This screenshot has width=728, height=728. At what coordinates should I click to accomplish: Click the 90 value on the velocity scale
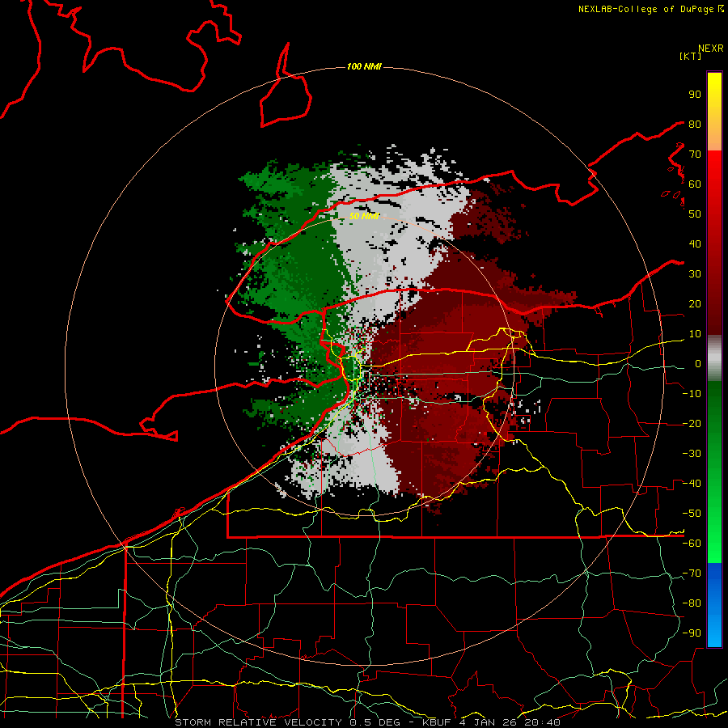point(695,95)
